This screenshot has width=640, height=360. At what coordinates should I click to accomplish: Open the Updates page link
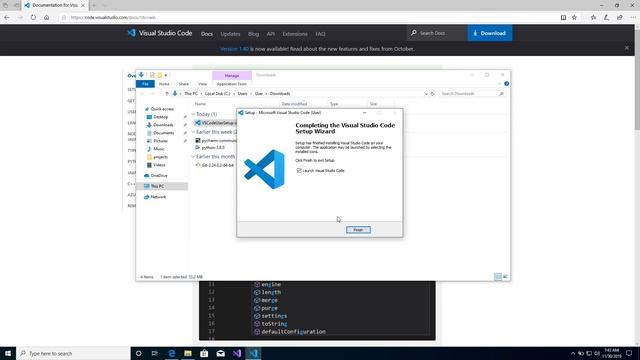click(230, 34)
